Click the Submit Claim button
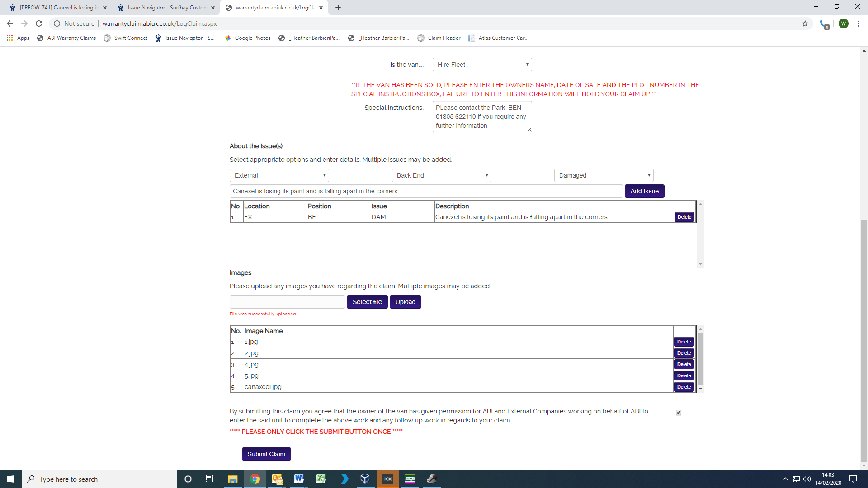Image resolution: width=868 pixels, height=488 pixels. pyautogui.click(x=266, y=454)
